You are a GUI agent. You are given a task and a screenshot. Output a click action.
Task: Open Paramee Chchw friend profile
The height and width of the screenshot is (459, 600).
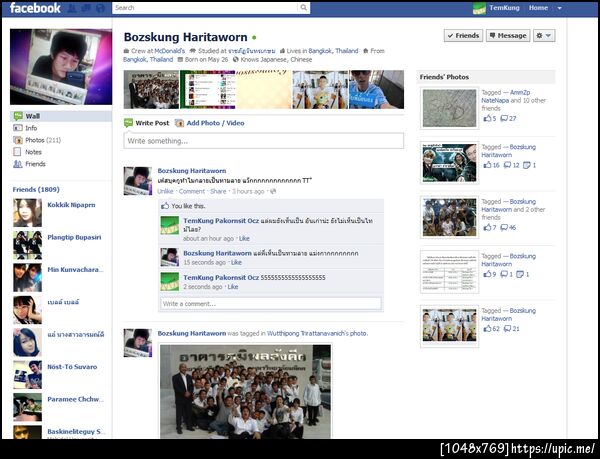coord(75,399)
